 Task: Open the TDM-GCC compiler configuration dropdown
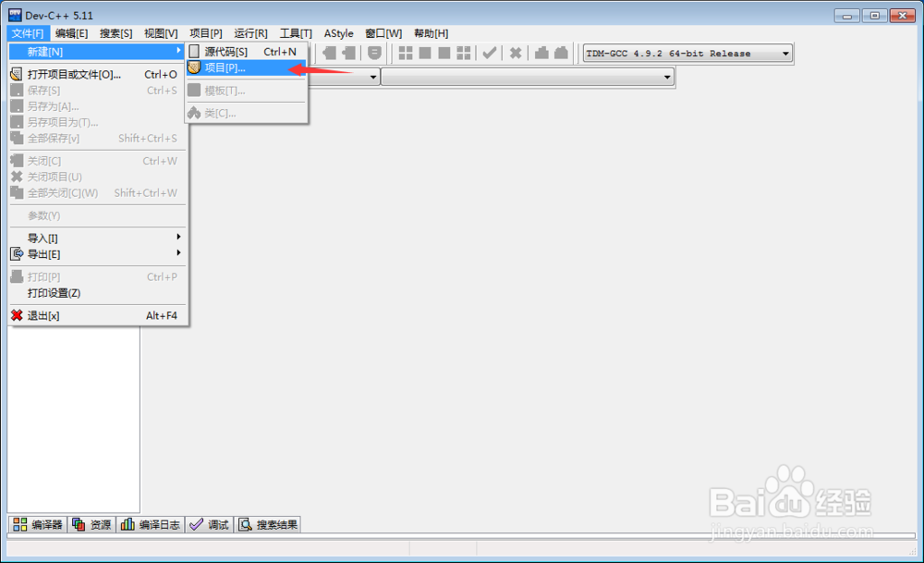(687, 53)
